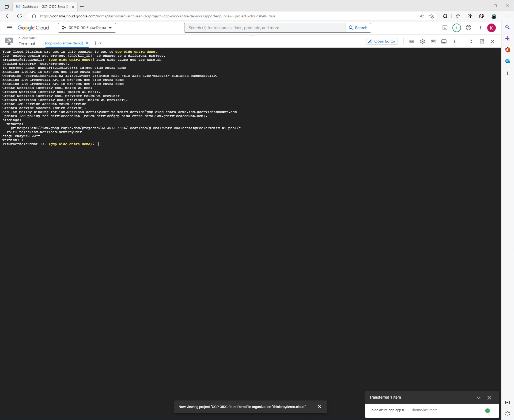
Task: Open Cloud Shell in a new window
Action: point(482,41)
